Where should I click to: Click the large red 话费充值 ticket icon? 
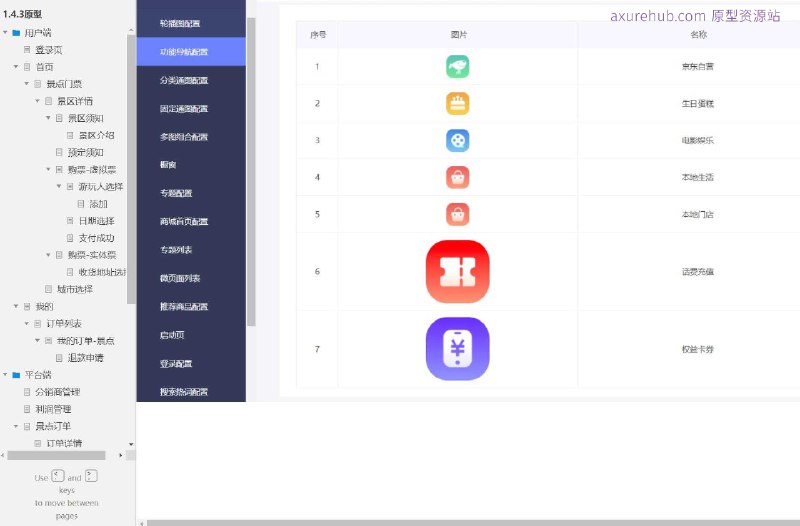pyautogui.click(x=458, y=271)
